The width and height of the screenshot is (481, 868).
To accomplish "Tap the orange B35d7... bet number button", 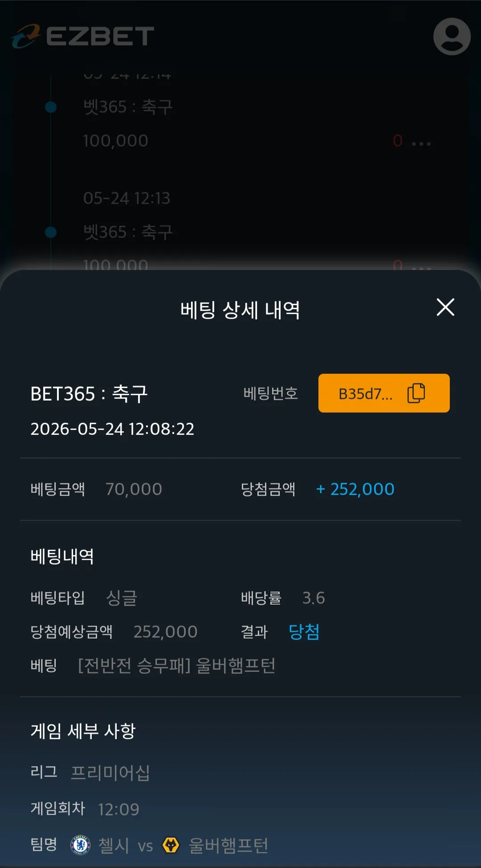I will click(x=384, y=393).
